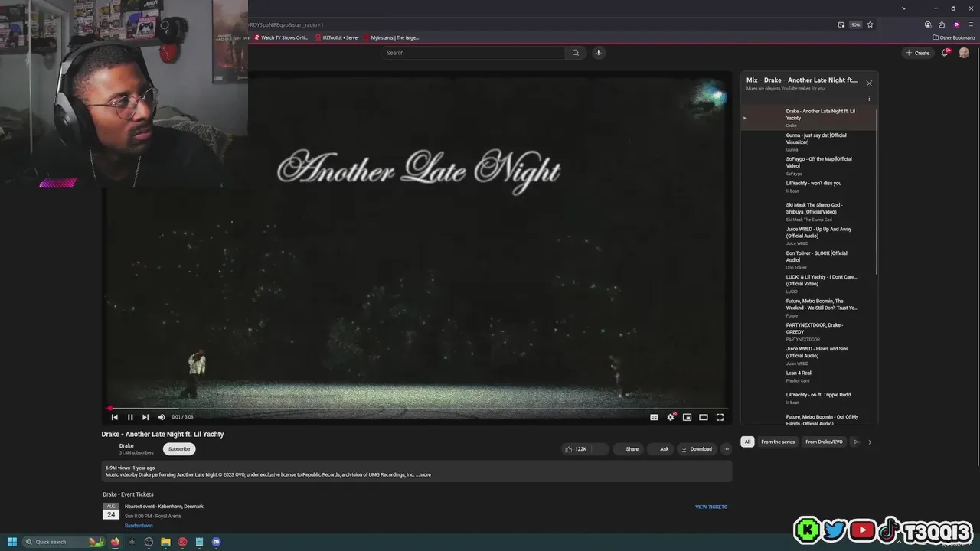980x551 pixels.
Task: Close the Mix playlist panel
Action: click(x=869, y=83)
